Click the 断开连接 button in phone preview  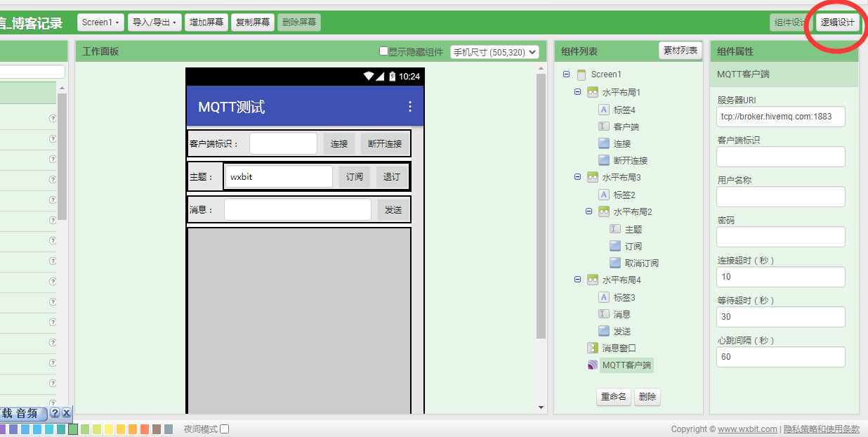coord(385,143)
